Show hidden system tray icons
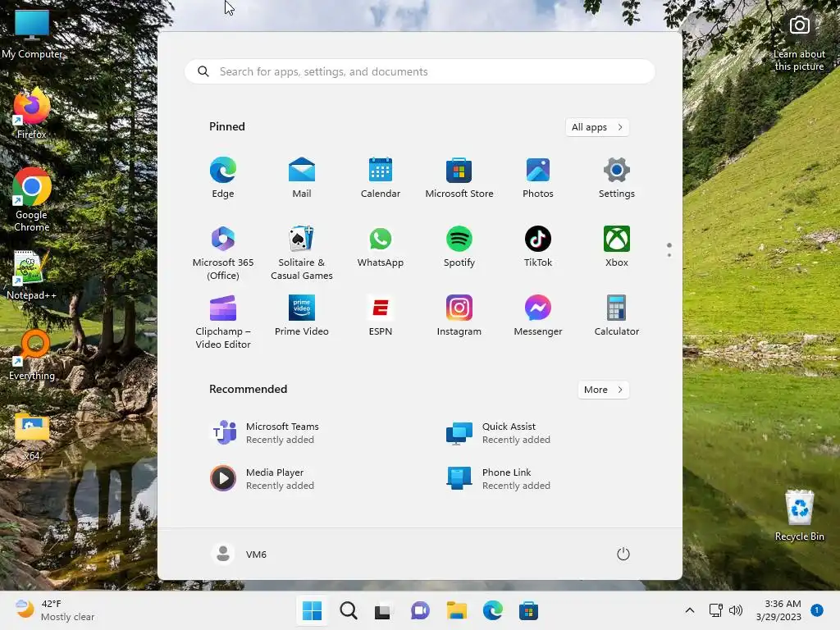The height and width of the screenshot is (630, 840). [690, 610]
